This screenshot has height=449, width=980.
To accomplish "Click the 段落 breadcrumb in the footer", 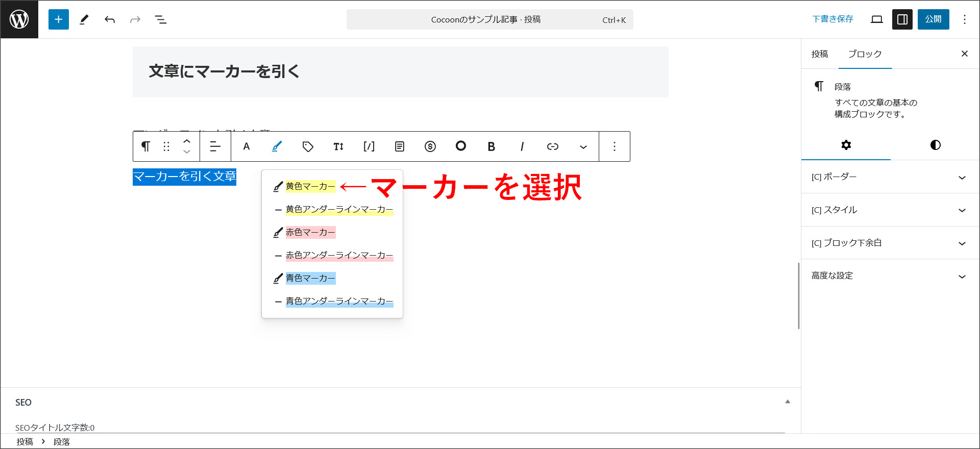I will [62, 442].
